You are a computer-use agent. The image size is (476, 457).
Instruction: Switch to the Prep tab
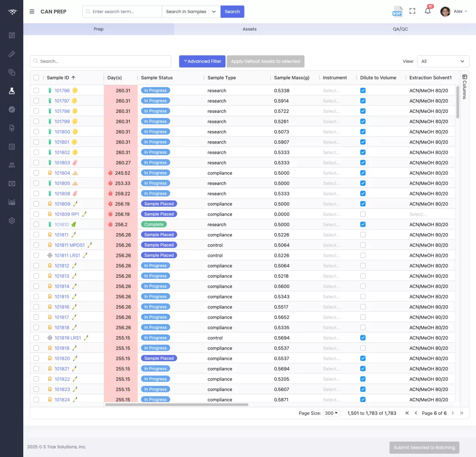[x=99, y=29]
